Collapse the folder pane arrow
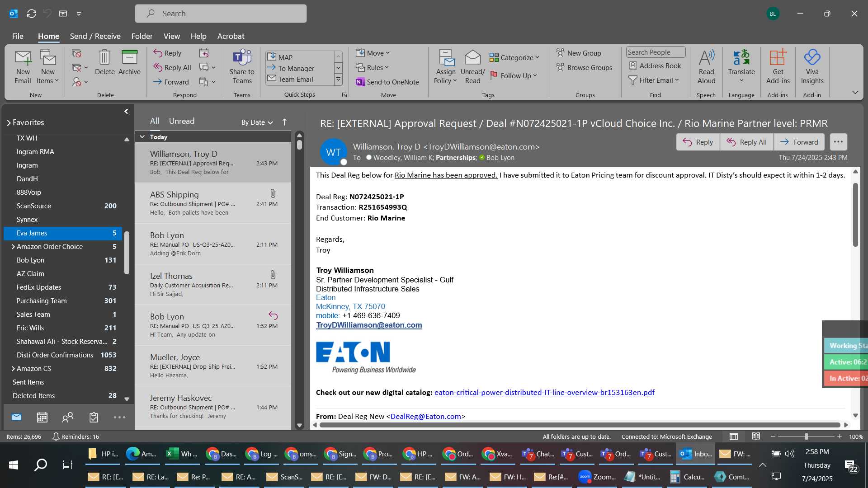 [126, 111]
